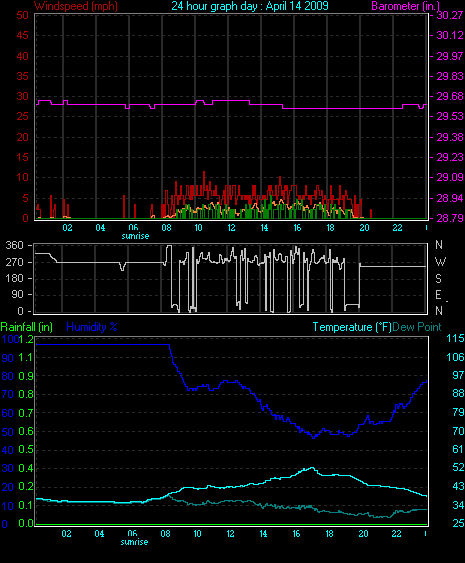
Task: Select barometer axis value 29.23
Action: tap(449, 157)
